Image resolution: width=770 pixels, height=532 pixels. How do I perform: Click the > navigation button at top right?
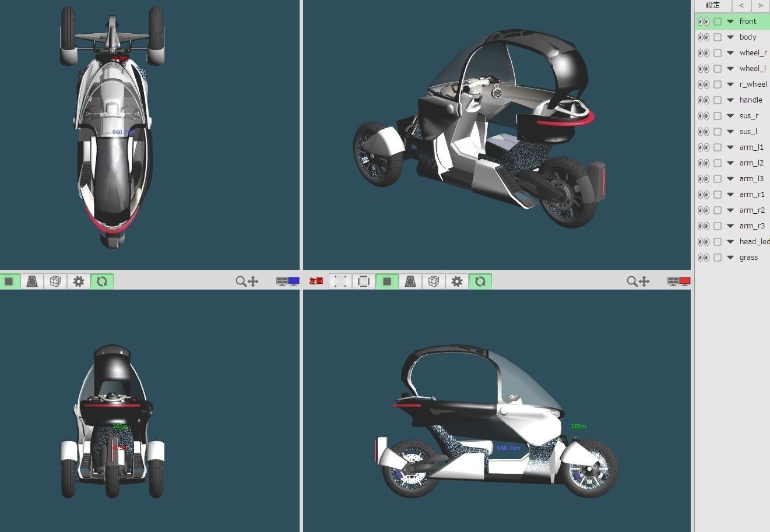[761, 5]
